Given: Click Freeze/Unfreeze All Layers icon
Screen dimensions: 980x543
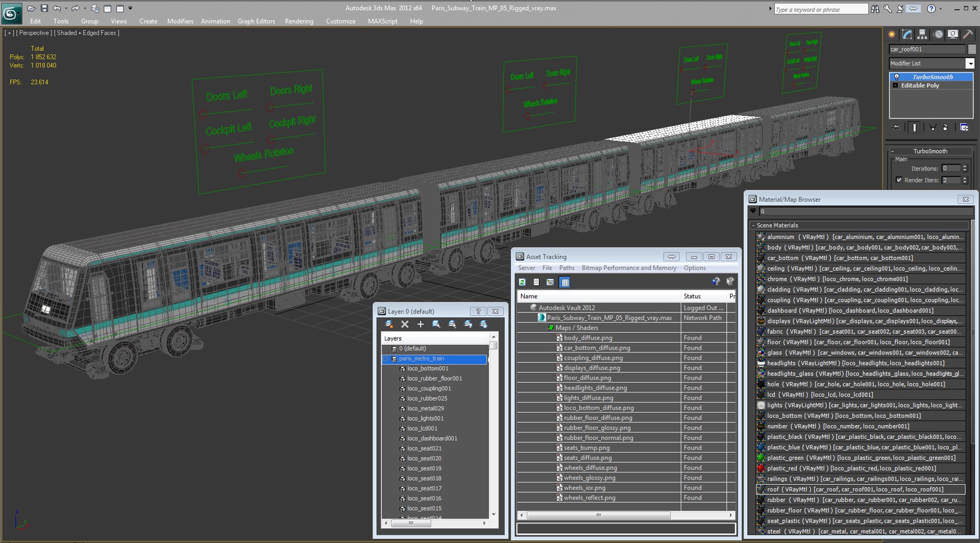Looking at the screenshot, I should point(484,324).
